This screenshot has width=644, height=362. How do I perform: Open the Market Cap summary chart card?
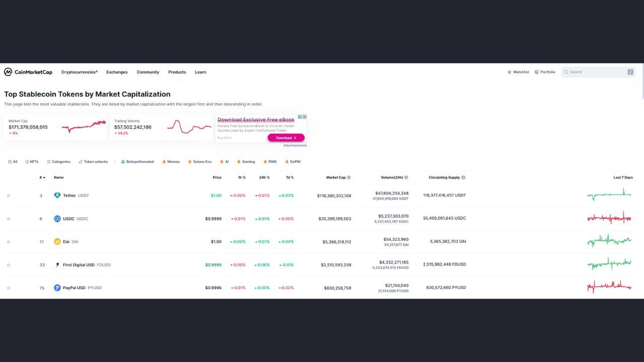click(56, 127)
